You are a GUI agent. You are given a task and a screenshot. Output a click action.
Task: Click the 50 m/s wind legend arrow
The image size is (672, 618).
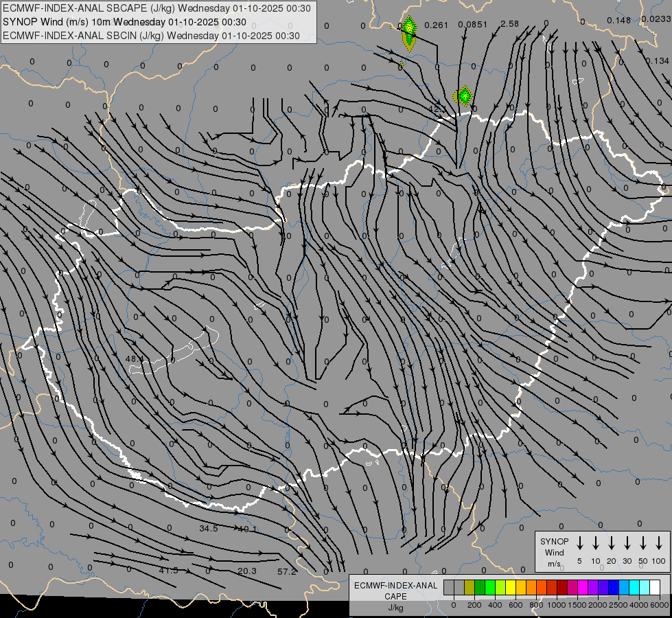643,543
